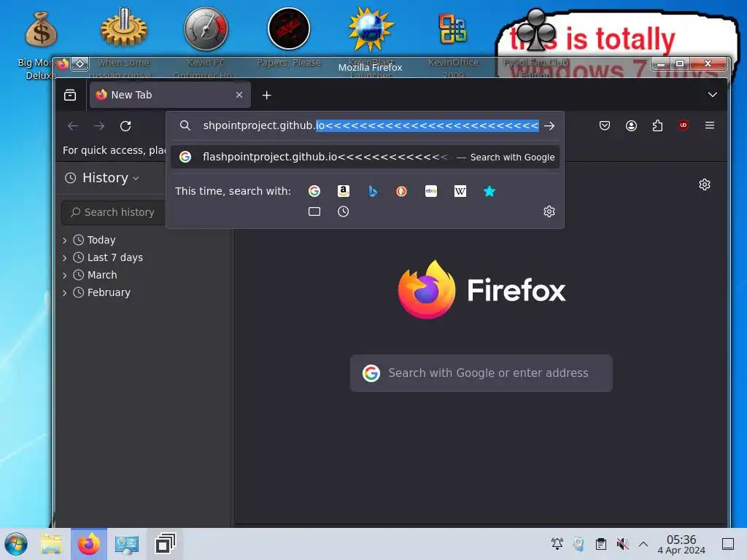Open the Firefox View tab-list icon

pyautogui.click(x=70, y=96)
